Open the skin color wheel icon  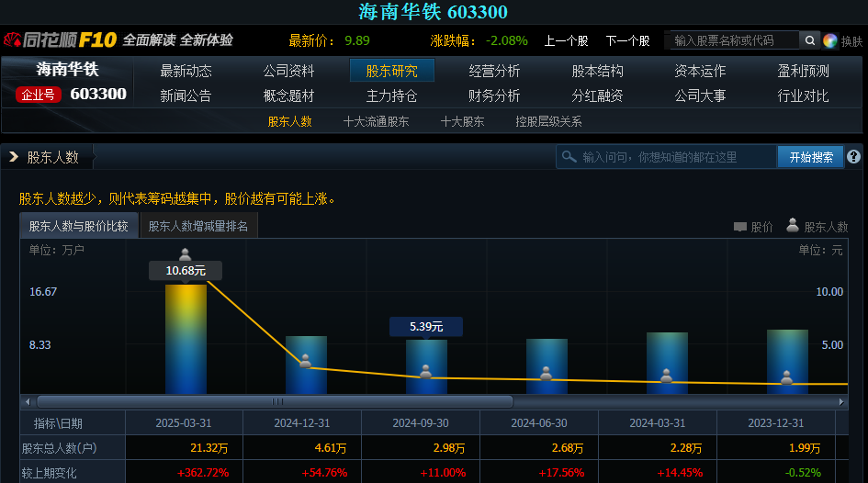[829, 41]
